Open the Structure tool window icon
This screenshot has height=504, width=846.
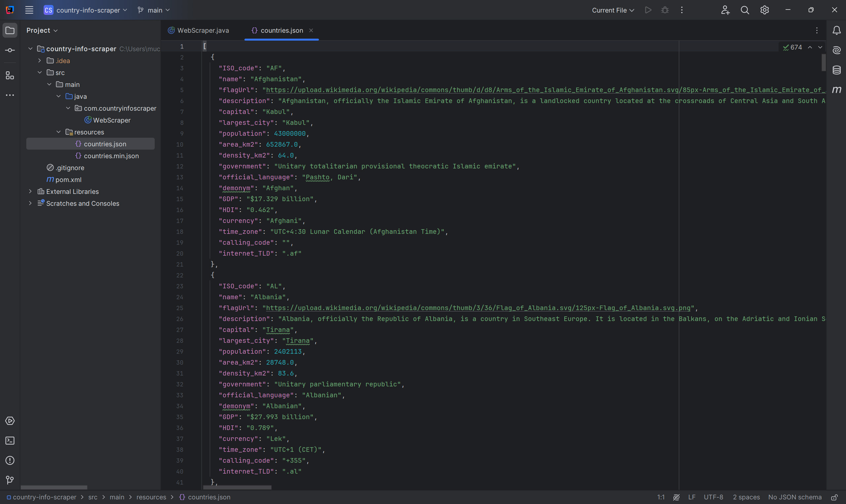(x=10, y=75)
